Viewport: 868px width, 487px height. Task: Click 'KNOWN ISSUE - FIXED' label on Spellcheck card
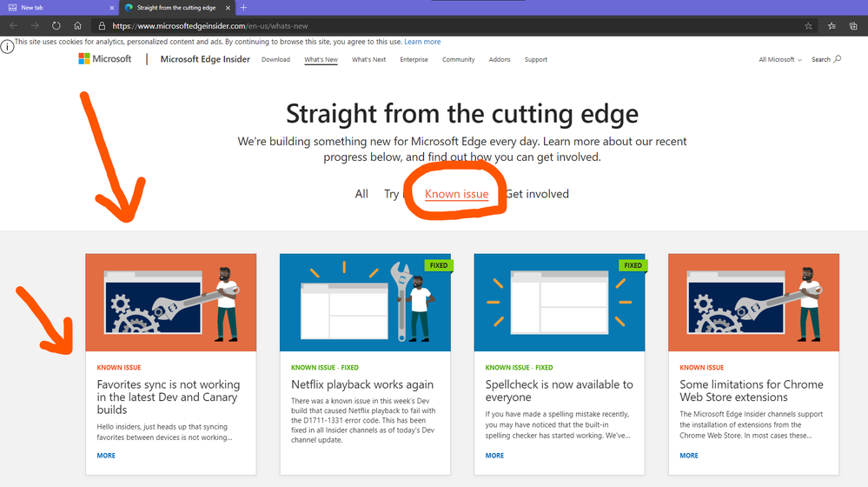point(520,367)
